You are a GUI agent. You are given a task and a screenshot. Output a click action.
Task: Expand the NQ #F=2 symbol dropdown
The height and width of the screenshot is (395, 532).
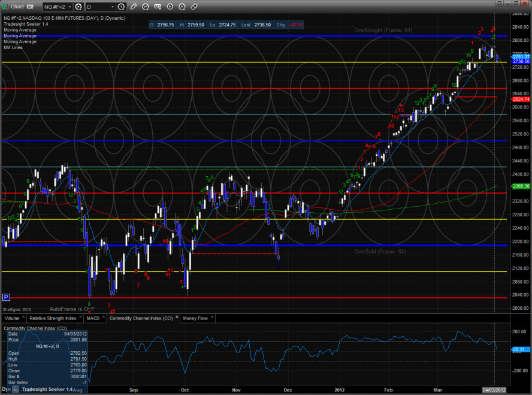tap(69, 7)
